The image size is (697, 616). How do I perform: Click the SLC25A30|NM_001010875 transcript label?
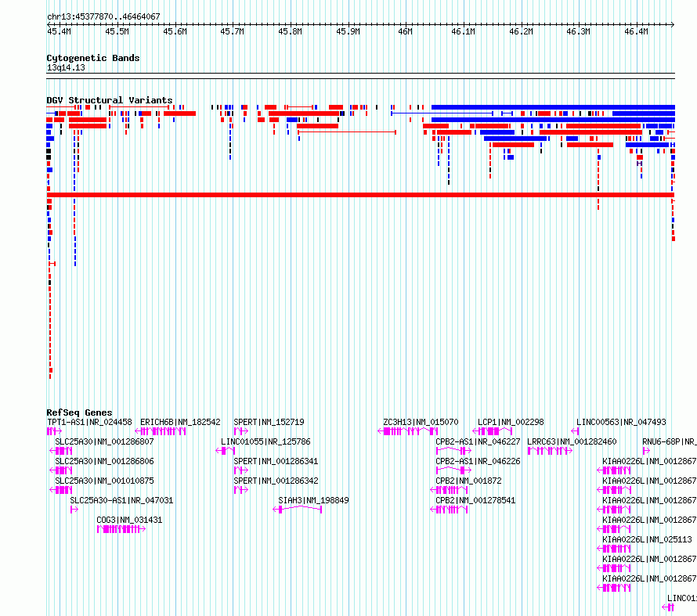coord(104,481)
